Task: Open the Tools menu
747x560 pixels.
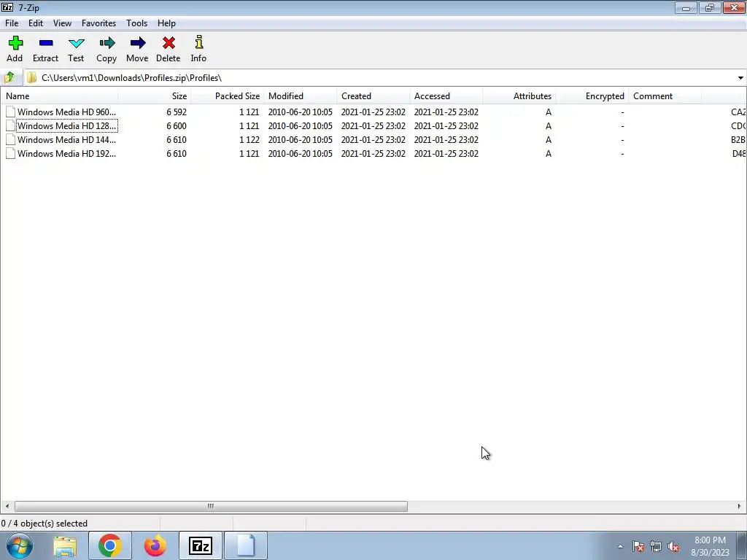Action: pos(136,23)
